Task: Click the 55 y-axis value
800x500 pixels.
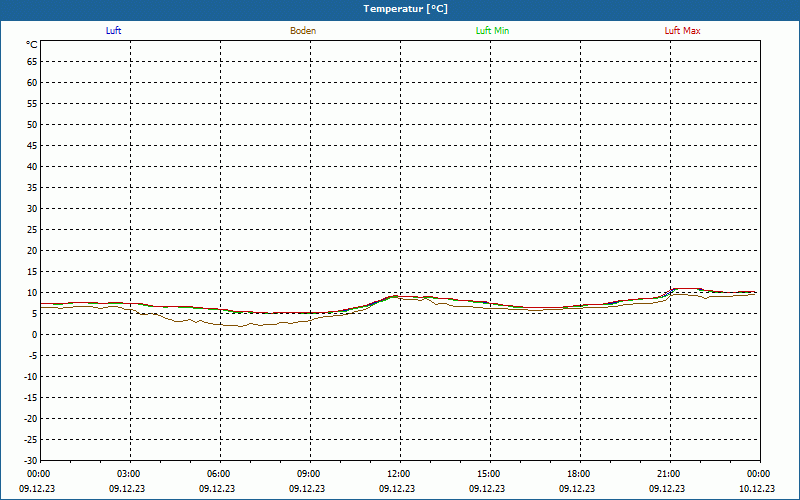Action: click(32, 104)
